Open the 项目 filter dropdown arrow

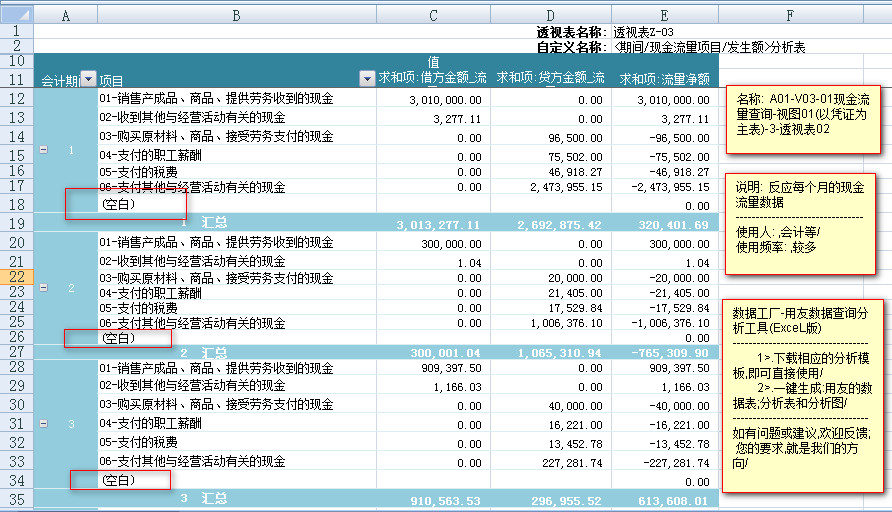[366, 80]
